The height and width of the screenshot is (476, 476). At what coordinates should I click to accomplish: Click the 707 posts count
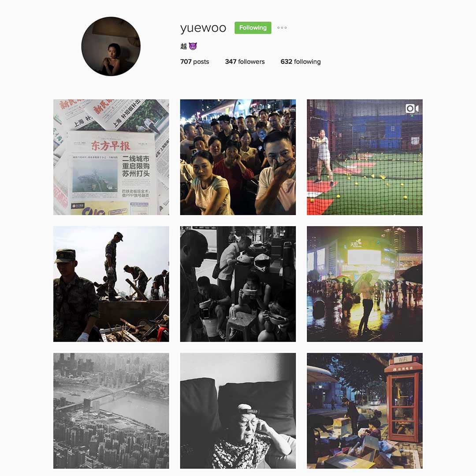click(x=195, y=62)
